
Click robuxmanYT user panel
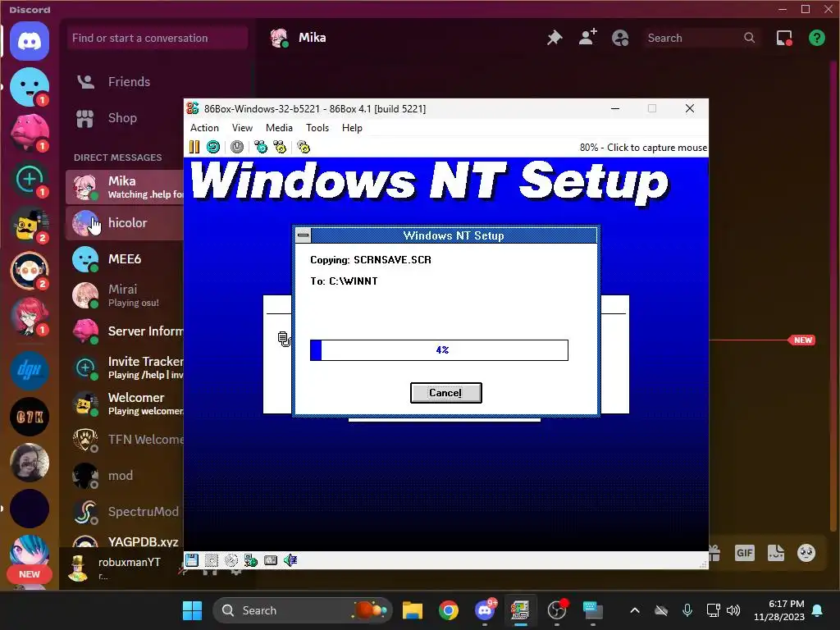pos(115,568)
